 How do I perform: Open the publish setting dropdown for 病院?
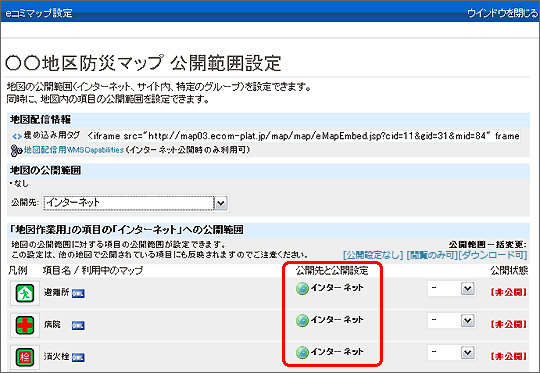[451, 321]
